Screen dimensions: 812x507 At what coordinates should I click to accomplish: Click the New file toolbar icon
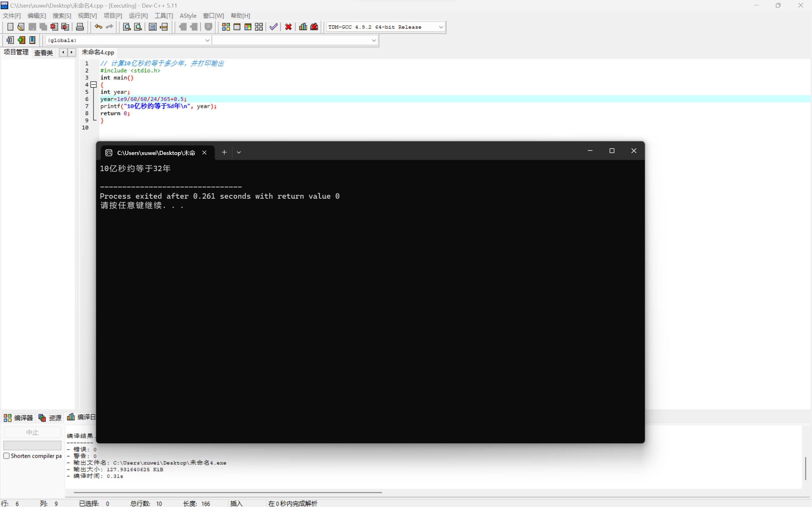tap(10, 27)
